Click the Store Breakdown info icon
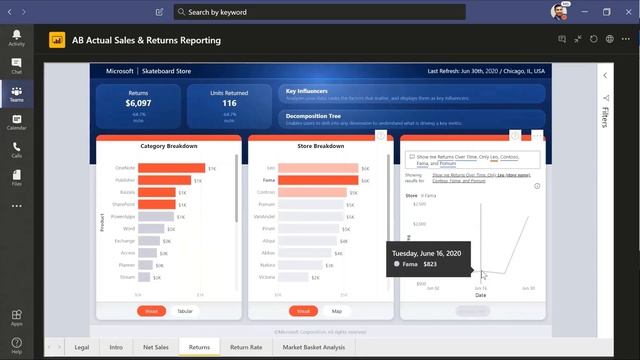 coord(380,136)
